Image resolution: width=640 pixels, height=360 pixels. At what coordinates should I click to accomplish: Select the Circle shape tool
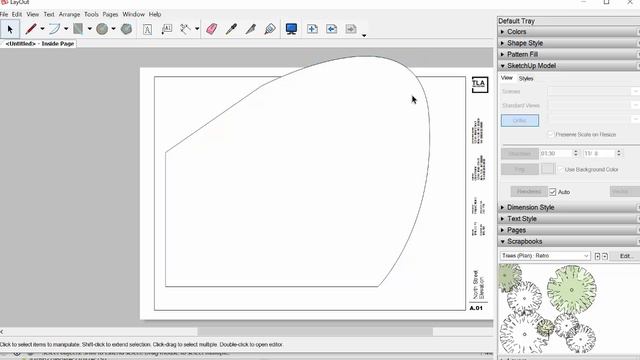[102, 29]
